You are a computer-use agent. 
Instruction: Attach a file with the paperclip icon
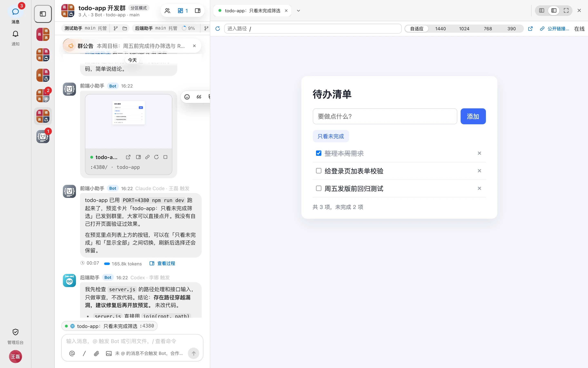click(x=96, y=353)
